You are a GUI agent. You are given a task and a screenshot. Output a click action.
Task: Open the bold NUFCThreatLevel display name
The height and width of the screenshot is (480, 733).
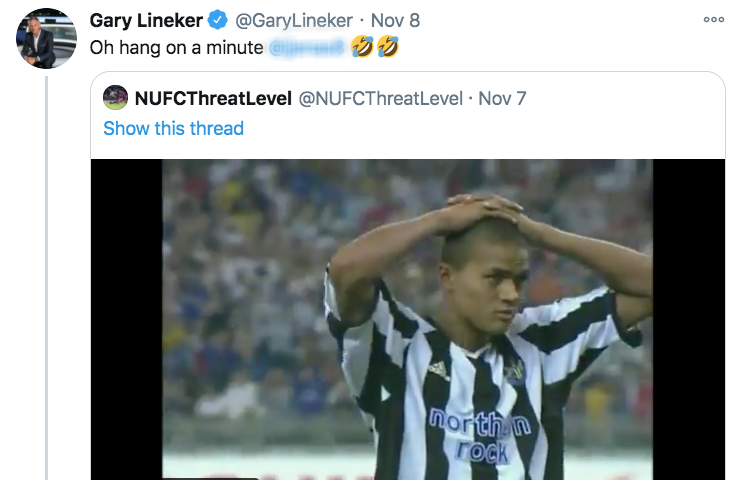[212, 98]
